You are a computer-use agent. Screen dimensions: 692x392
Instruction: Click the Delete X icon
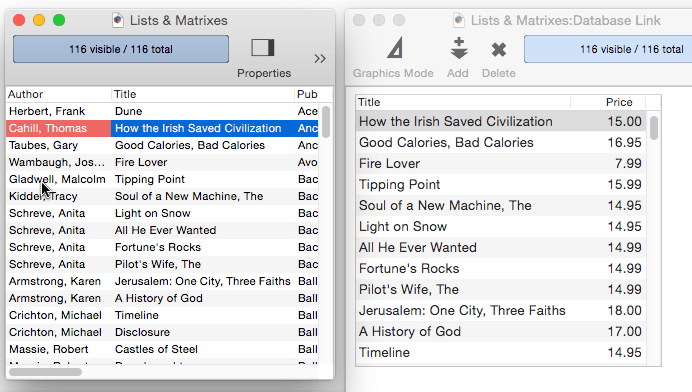(x=499, y=49)
